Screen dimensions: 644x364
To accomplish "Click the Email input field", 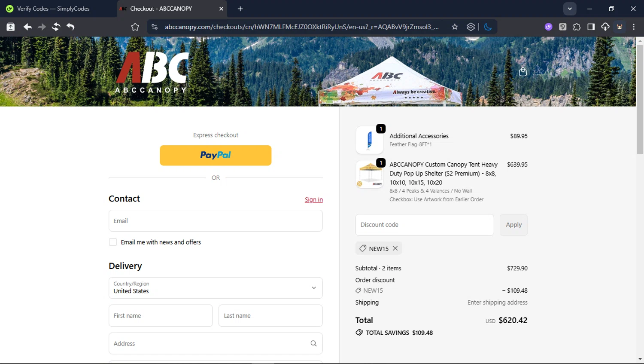I will pos(216,220).
